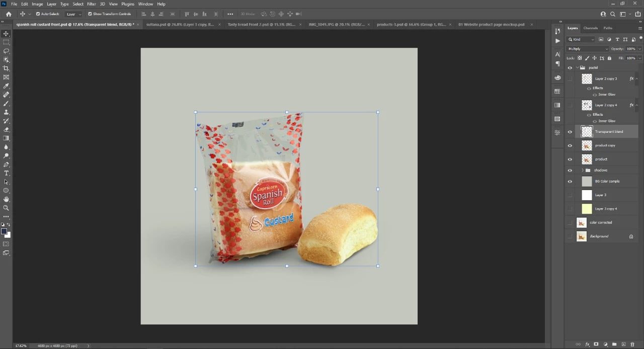Switch to the Channels tab
Screen dimensions: 644x349
click(x=591, y=28)
